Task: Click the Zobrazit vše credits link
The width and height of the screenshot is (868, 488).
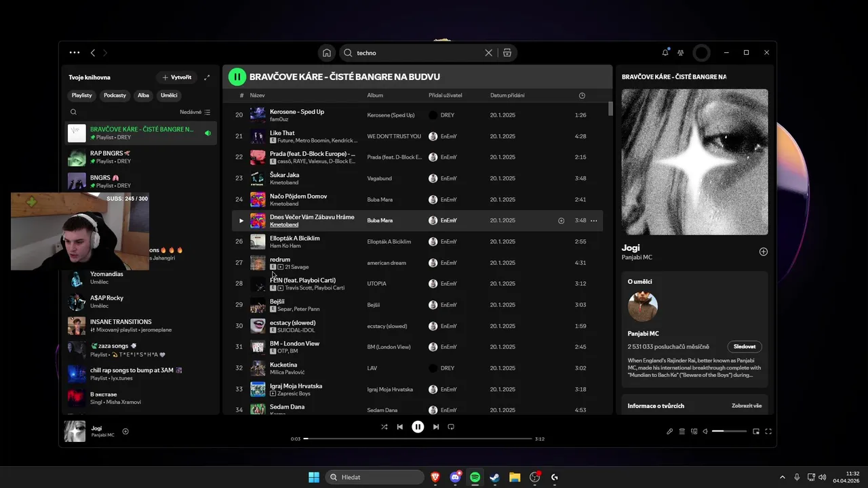Action: pos(747,406)
